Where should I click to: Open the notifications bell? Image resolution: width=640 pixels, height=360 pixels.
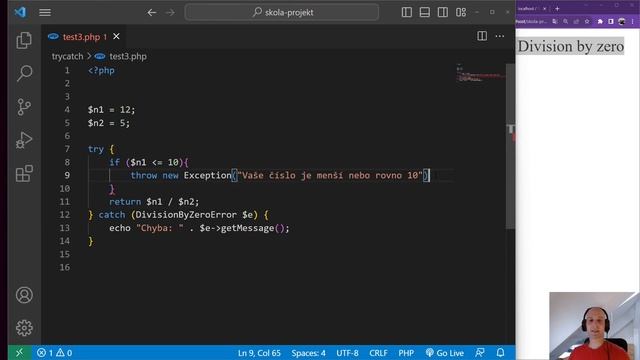tap(500, 352)
